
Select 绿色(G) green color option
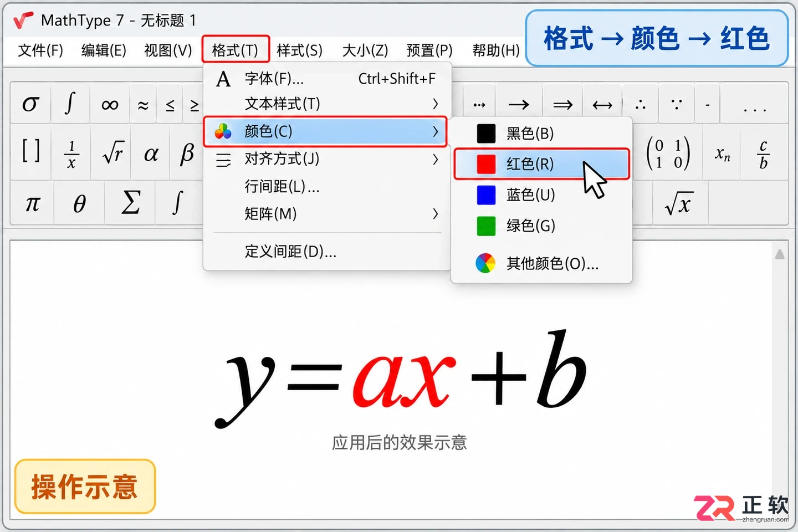[x=541, y=226]
